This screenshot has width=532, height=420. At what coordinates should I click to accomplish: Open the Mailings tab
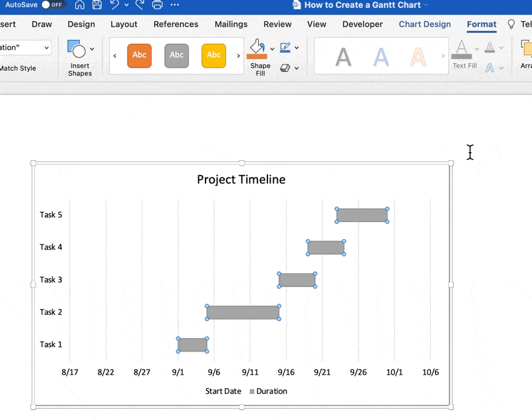point(231,24)
